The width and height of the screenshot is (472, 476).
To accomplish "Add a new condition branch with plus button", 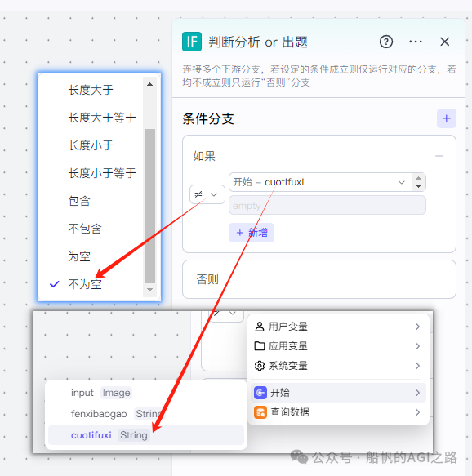I will point(446,118).
